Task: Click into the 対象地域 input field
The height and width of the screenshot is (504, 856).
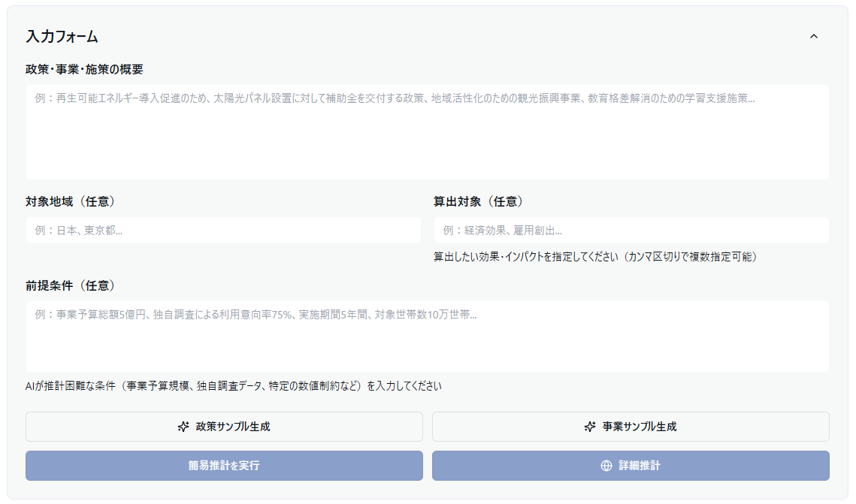Action: pos(223,231)
